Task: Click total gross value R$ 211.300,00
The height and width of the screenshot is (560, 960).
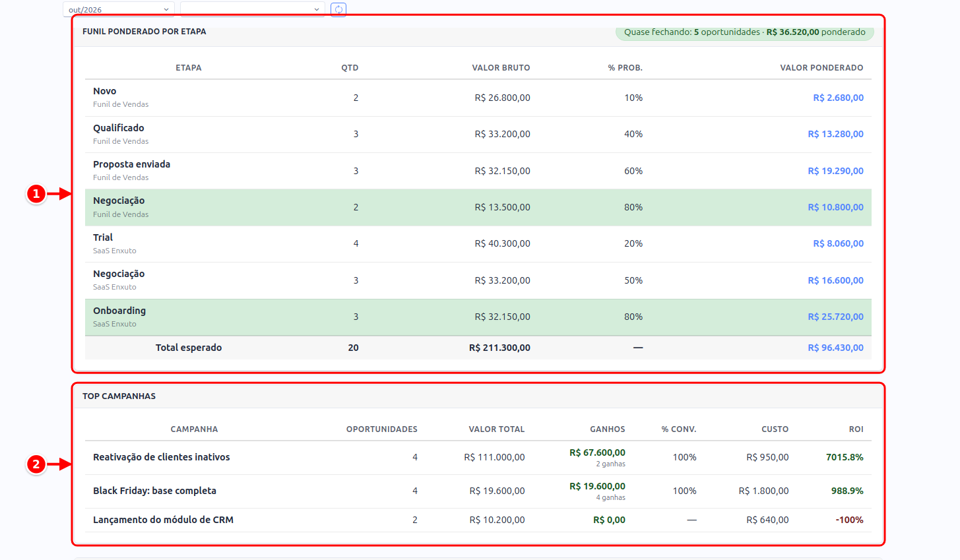Action: 499,348
